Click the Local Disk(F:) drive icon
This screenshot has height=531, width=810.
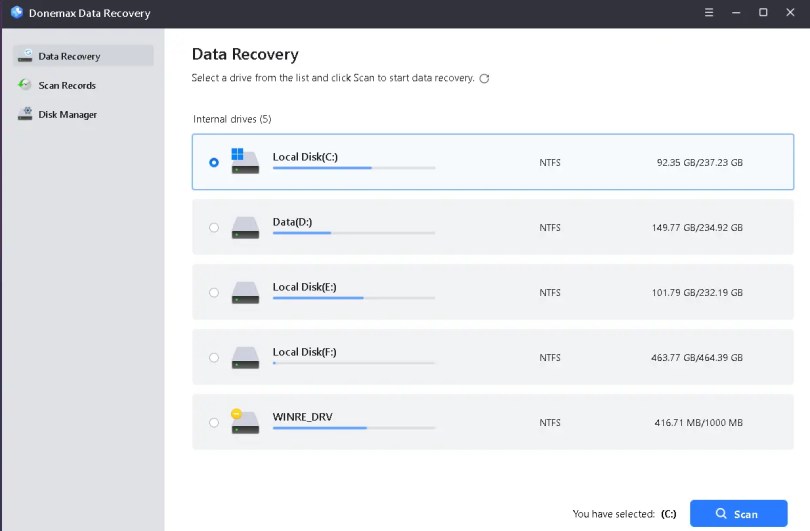[244, 357]
